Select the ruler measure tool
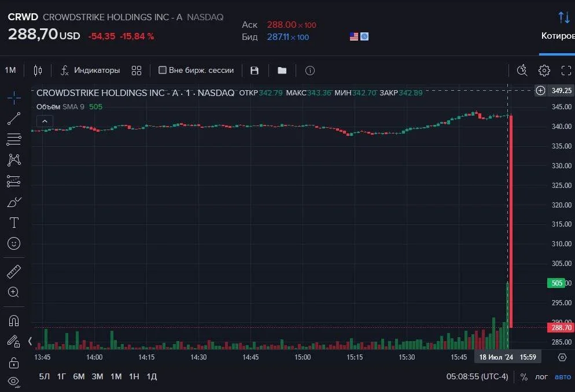Image resolution: width=575 pixels, height=392 pixels. pyautogui.click(x=14, y=272)
